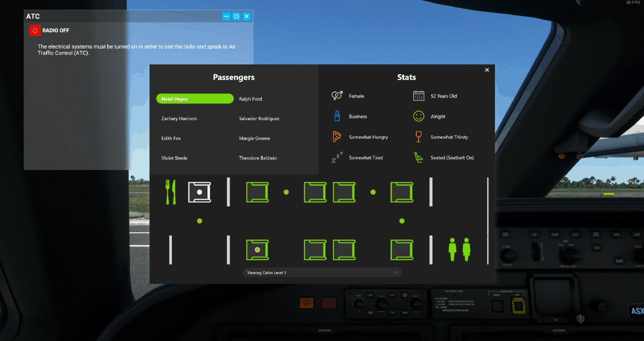Image resolution: width=644 pixels, height=341 pixels.
Task: Click the Somewhat Thirsty wine glass icon
Action: pos(419,137)
